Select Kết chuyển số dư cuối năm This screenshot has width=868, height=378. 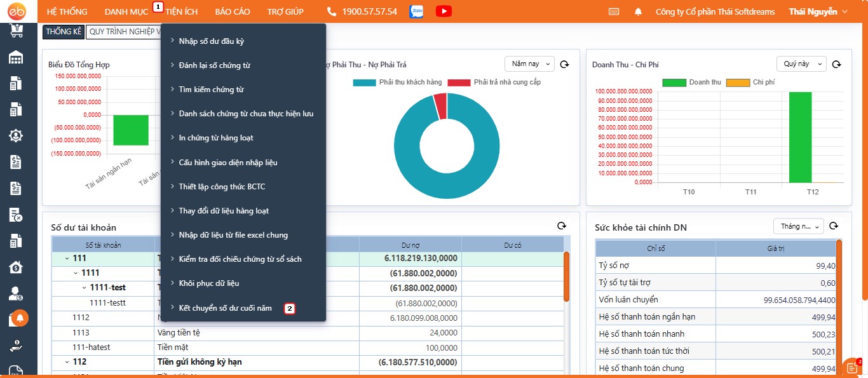tap(225, 308)
